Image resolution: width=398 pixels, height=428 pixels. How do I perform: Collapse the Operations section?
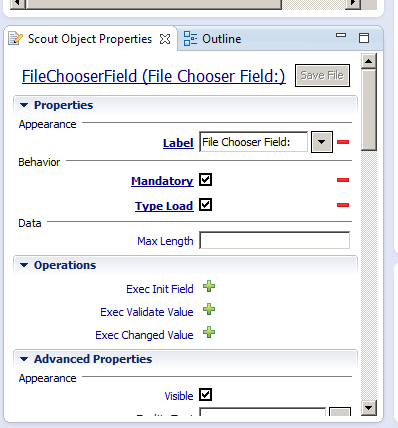click(24, 265)
